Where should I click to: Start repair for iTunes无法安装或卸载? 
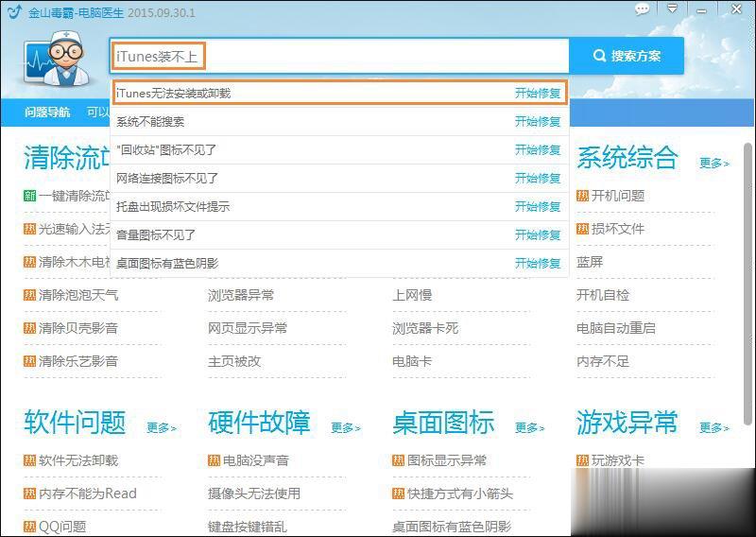[x=538, y=93]
